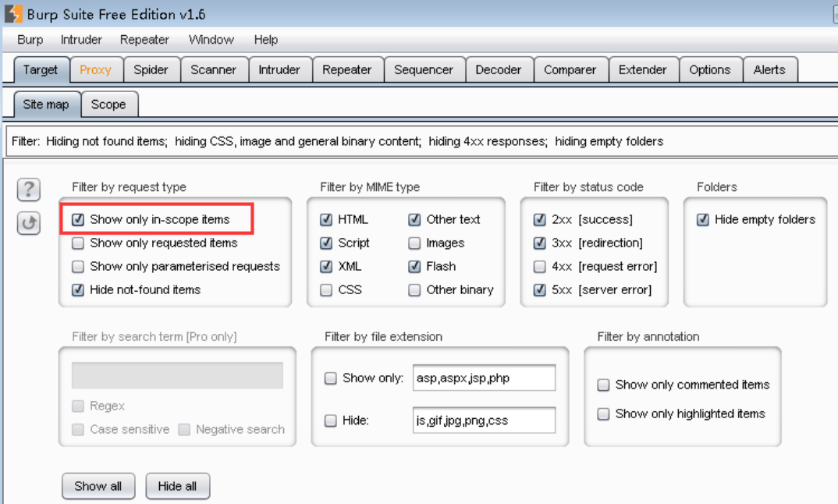The image size is (838, 504).
Task: Enable the file extension Hide checkbox
Action: pos(331,421)
